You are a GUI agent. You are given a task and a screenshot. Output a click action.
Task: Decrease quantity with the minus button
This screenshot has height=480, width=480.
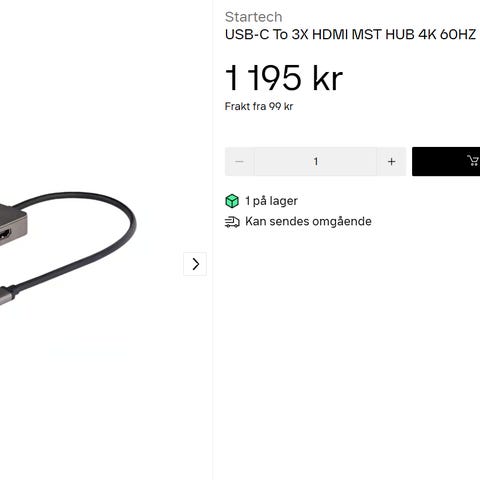pos(239,161)
